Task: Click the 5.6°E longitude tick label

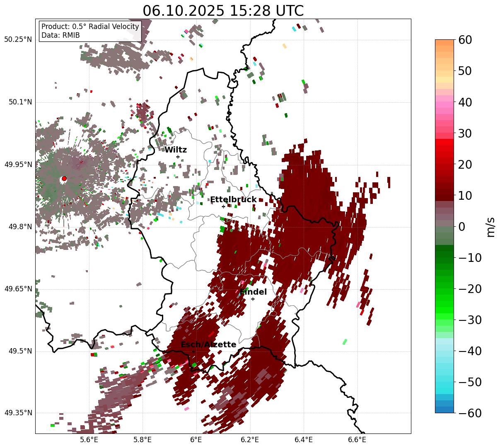Action: (x=89, y=440)
